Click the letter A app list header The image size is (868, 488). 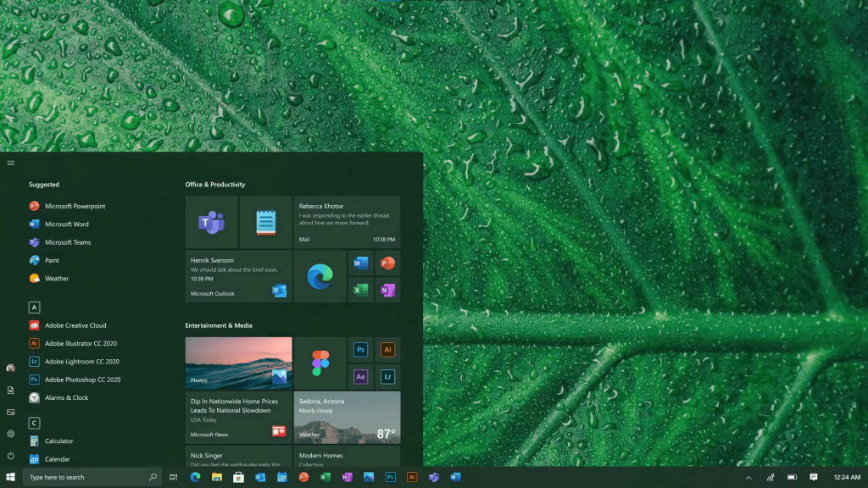[35, 308]
